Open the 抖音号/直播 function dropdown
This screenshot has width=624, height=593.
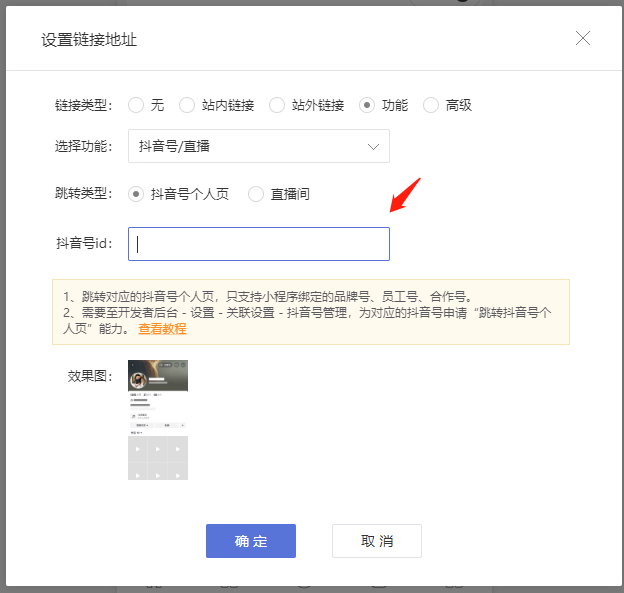(x=259, y=146)
